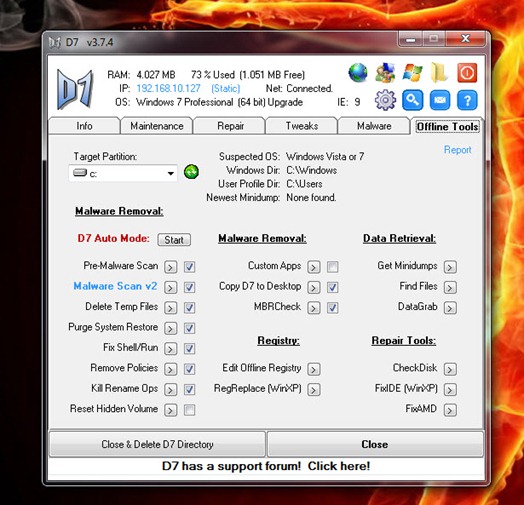Open the yellow folder icon
524x505 pixels.
tap(439, 73)
